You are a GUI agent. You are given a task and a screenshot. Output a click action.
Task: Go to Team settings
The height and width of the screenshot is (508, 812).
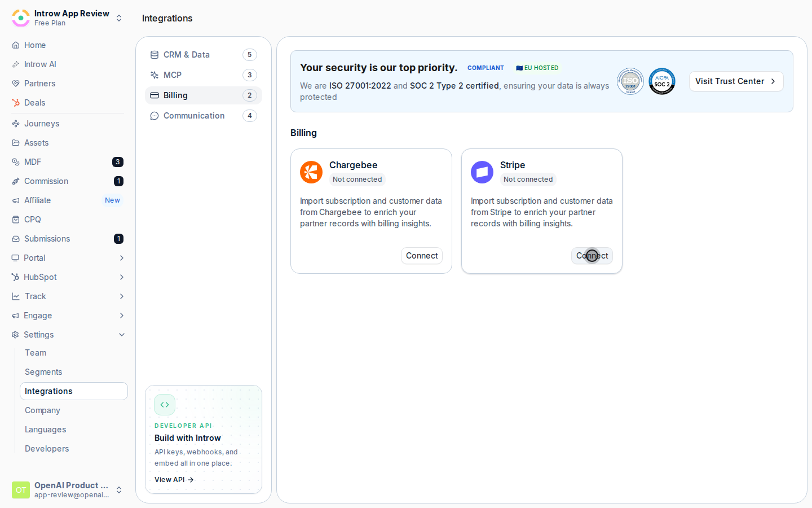[x=74, y=353]
